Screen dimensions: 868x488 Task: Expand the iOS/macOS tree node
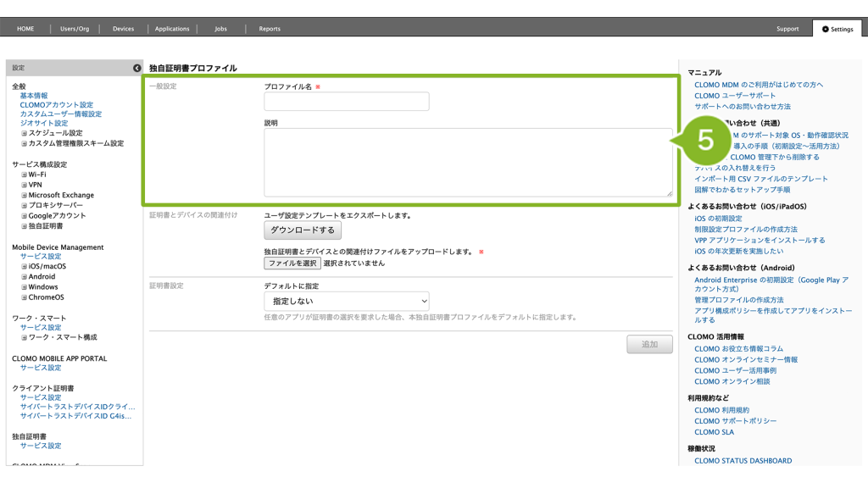[25, 266]
